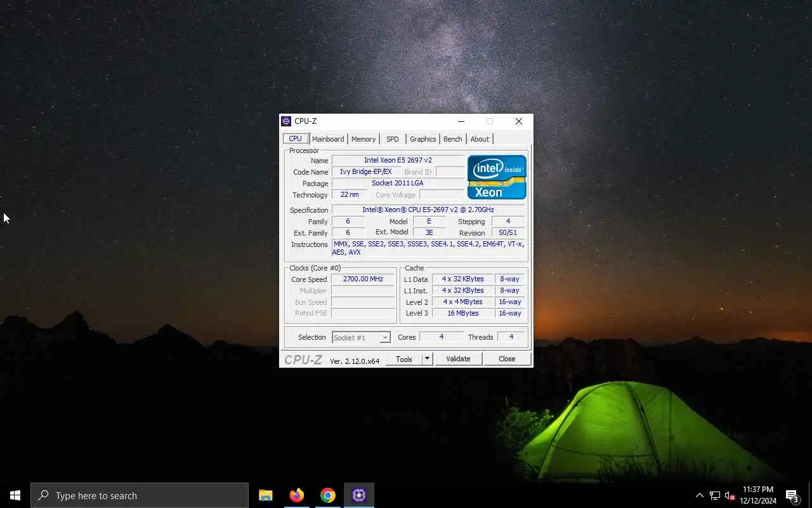Click the Socket 2011 LGA package value
The image size is (812, 508).
click(398, 183)
